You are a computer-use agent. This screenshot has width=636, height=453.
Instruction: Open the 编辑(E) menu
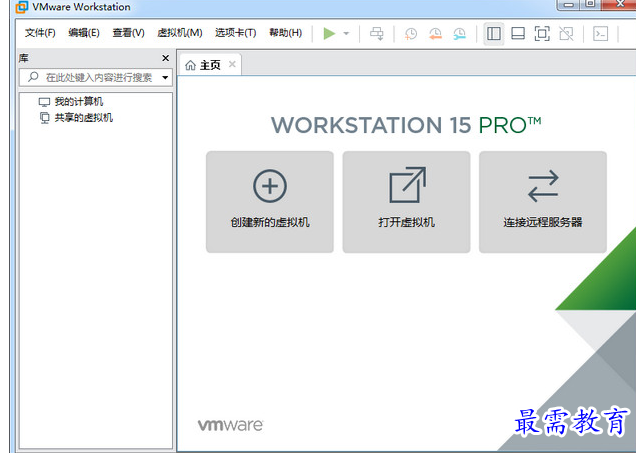pyautogui.click(x=84, y=33)
